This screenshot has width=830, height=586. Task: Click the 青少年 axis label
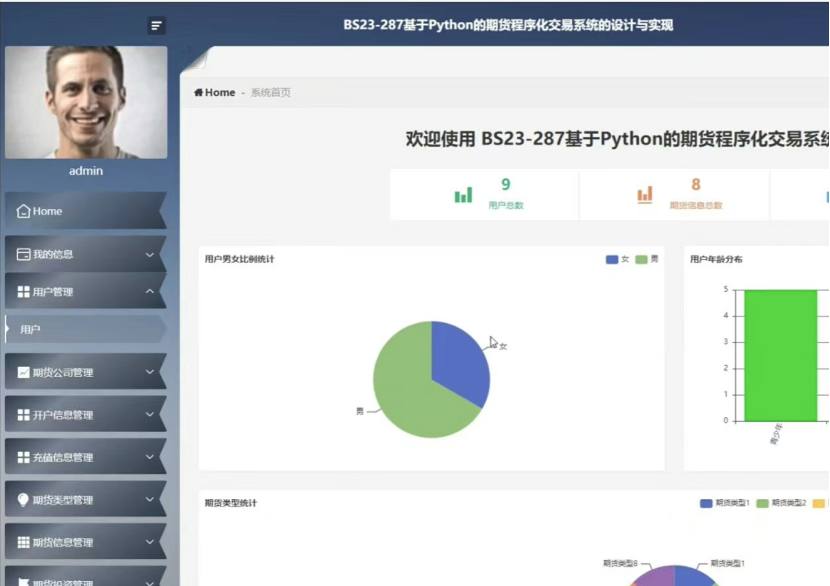coord(775,434)
